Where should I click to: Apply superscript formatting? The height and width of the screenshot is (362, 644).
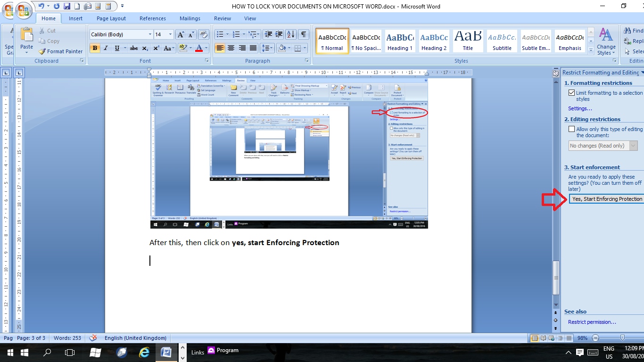[x=157, y=48]
